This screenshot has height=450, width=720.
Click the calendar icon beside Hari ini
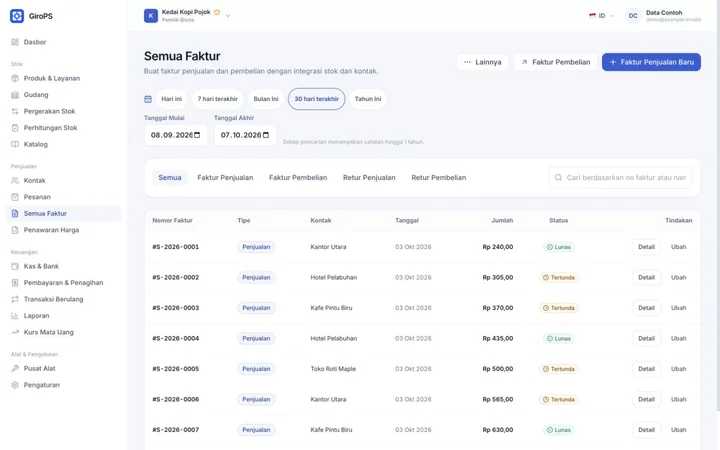tap(148, 99)
